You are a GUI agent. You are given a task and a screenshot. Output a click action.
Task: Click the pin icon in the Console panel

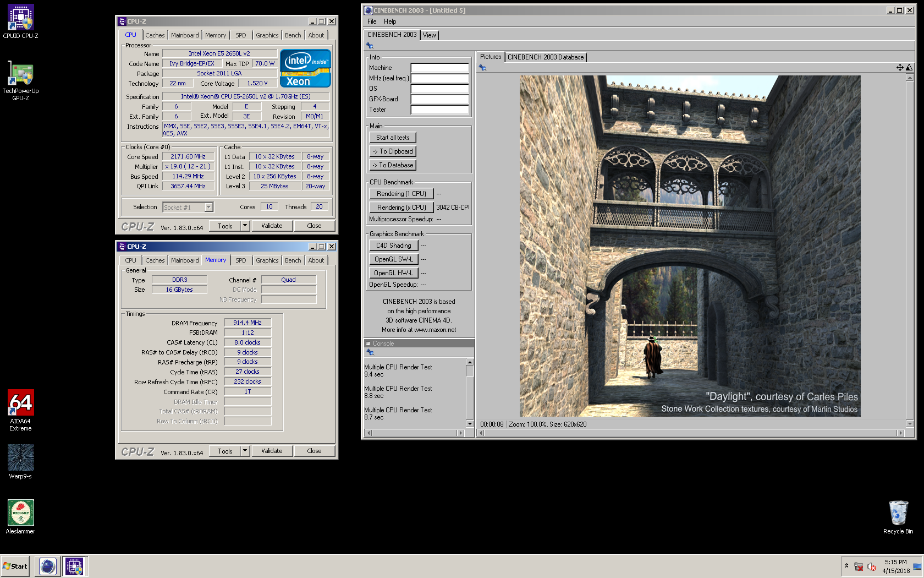pos(370,352)
